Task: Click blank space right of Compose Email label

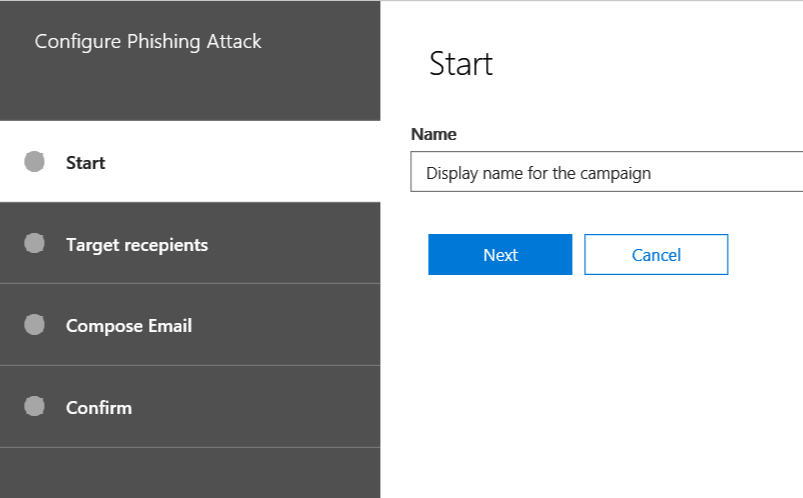Action: (x=290, y=326)
